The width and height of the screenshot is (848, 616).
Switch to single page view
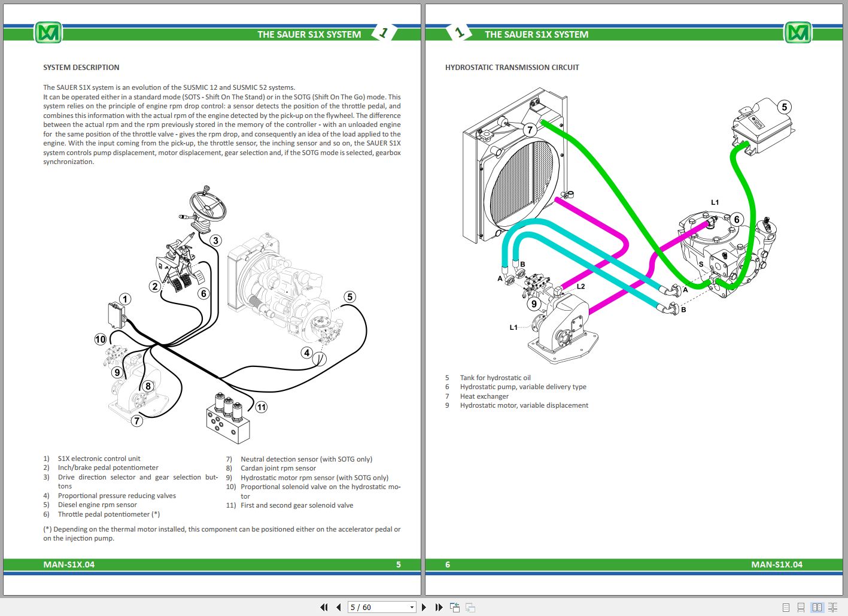[786, 607]
